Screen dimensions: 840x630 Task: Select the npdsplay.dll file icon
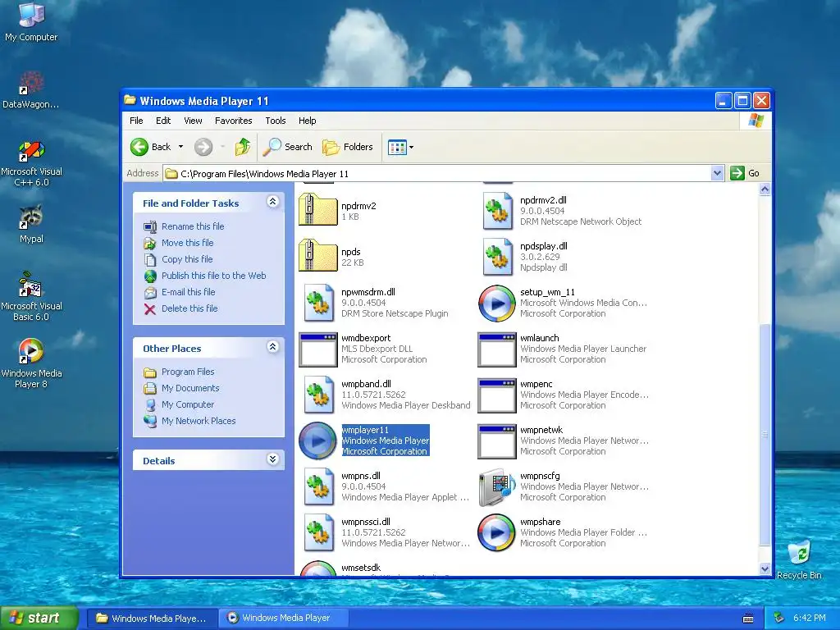click(497, 257)
